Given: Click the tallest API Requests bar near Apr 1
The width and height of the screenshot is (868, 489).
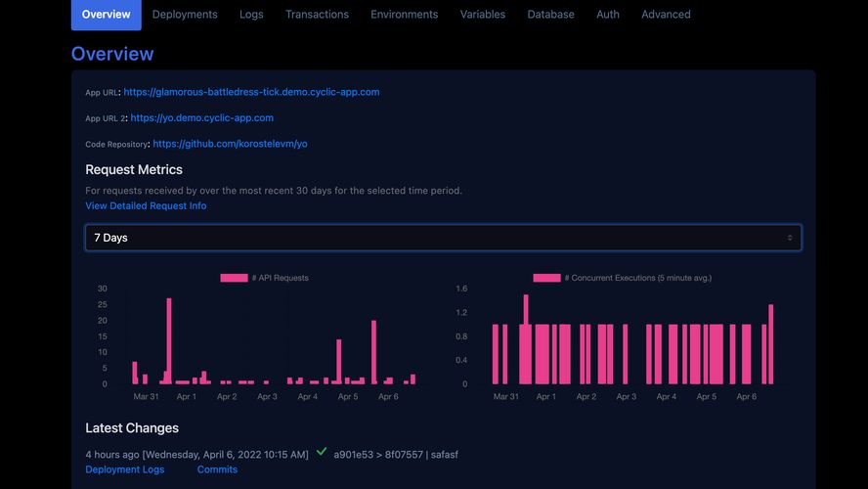Looking at the screenshot, I should (169, 342).
